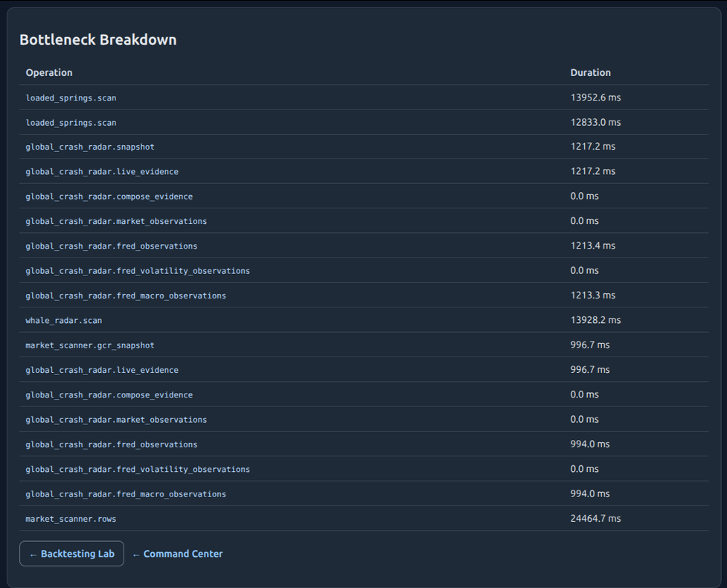Go to Command Center link
Screen dimensions: 727x588
coord(177,554)
